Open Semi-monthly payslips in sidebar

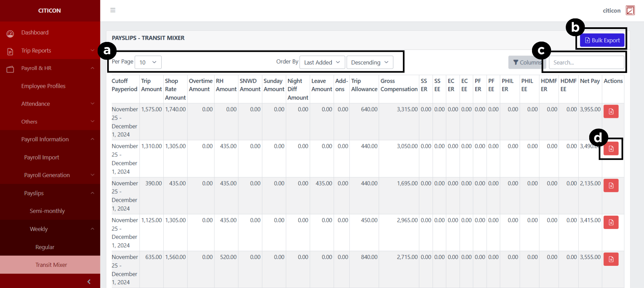click(x=47, y=211)
